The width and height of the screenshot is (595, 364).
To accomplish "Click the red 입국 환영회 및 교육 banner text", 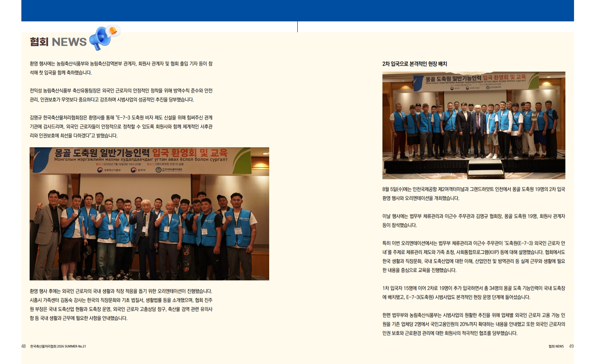I will (x=190, y=153).
